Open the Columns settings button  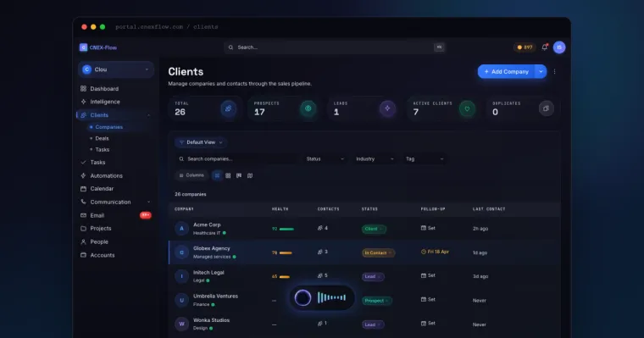[x=192, y=175]
